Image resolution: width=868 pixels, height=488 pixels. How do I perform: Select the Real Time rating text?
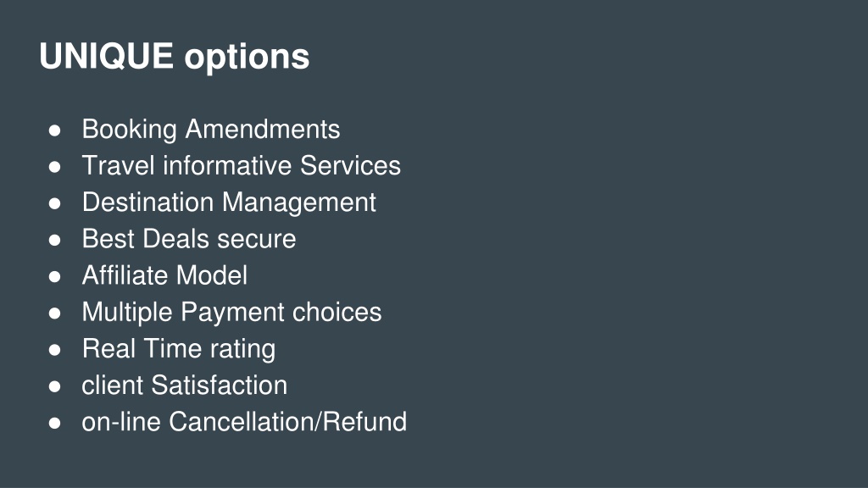[x=178, y=349]
